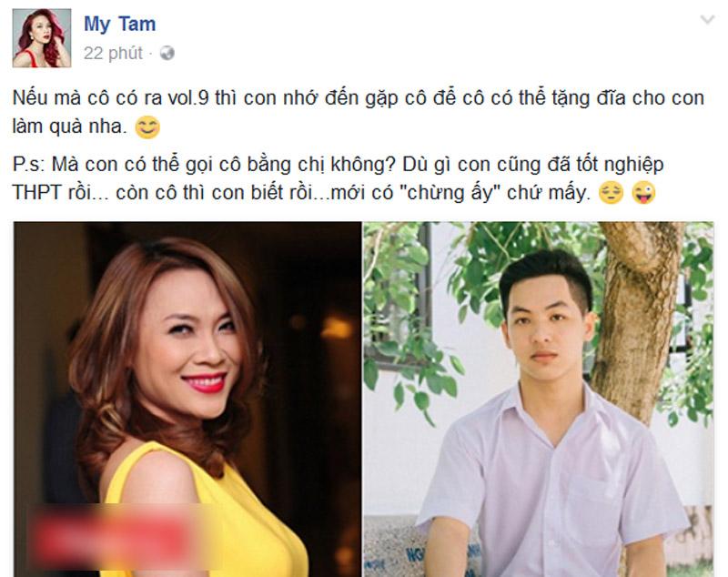Open the post options chevron menu
This screenshot has width=728, height=577.
coord(707,19)
